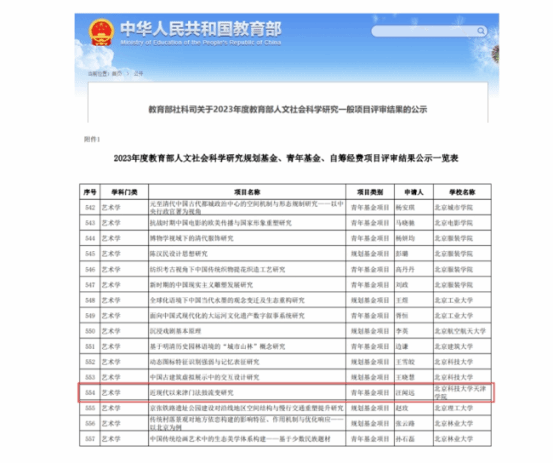This screenshot has width=554, height=463.
Task: Click serial number 549
Action: pyautogui.click(x=90, y=316)
